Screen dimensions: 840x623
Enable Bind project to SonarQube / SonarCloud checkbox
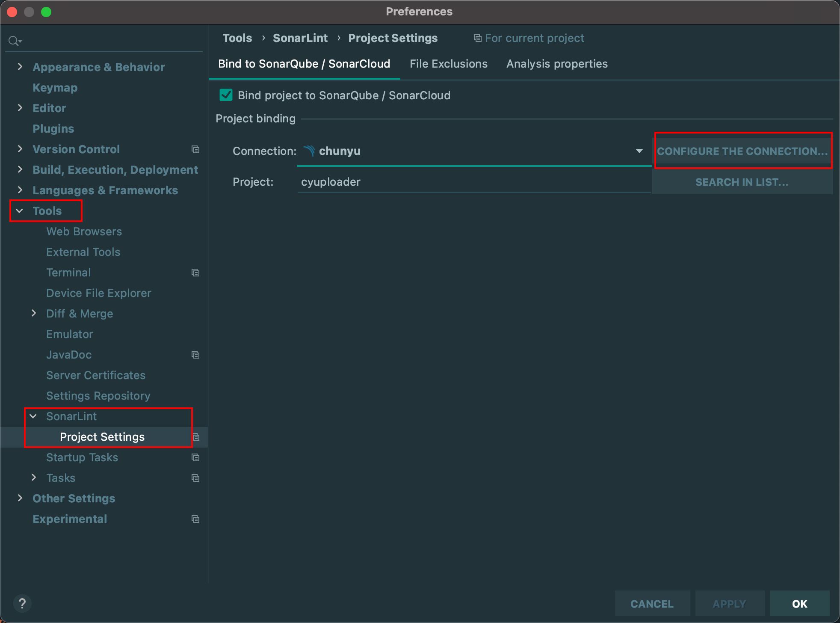[226, 95]
